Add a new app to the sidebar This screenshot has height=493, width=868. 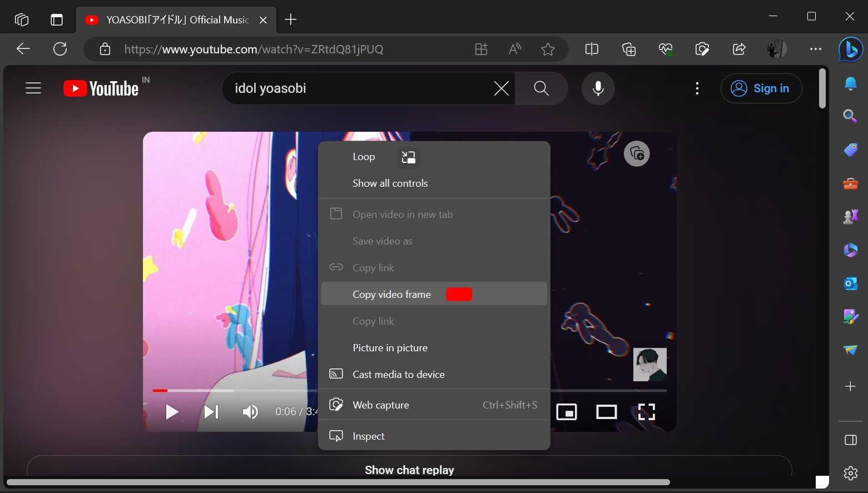850,386
